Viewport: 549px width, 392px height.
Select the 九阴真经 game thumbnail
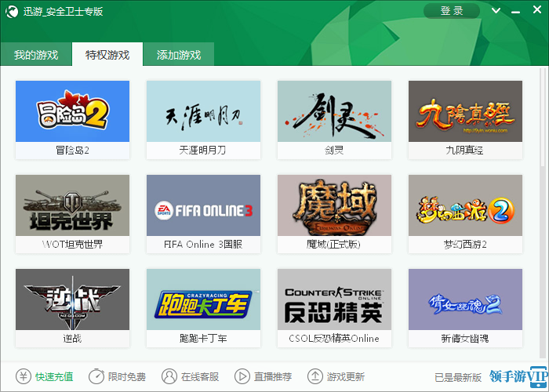pyautogui.click(x=465, y=111)
